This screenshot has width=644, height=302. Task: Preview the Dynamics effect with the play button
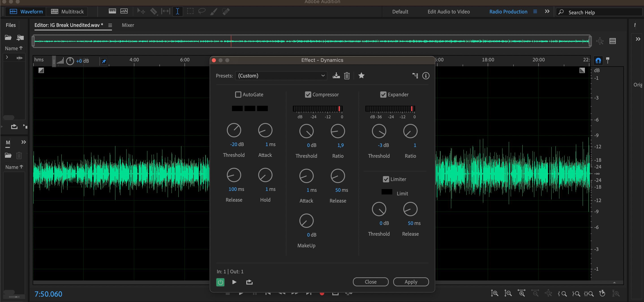coord(234,282)
